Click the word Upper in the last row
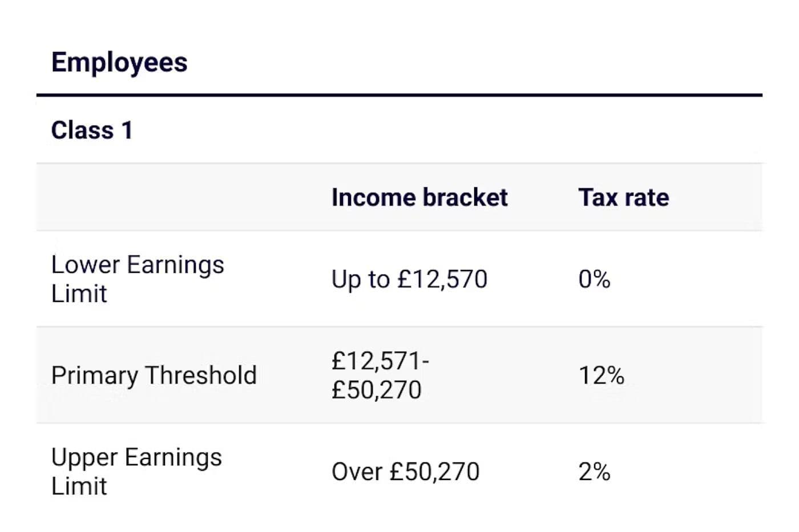The image size is (799, 532). (84, 458)
